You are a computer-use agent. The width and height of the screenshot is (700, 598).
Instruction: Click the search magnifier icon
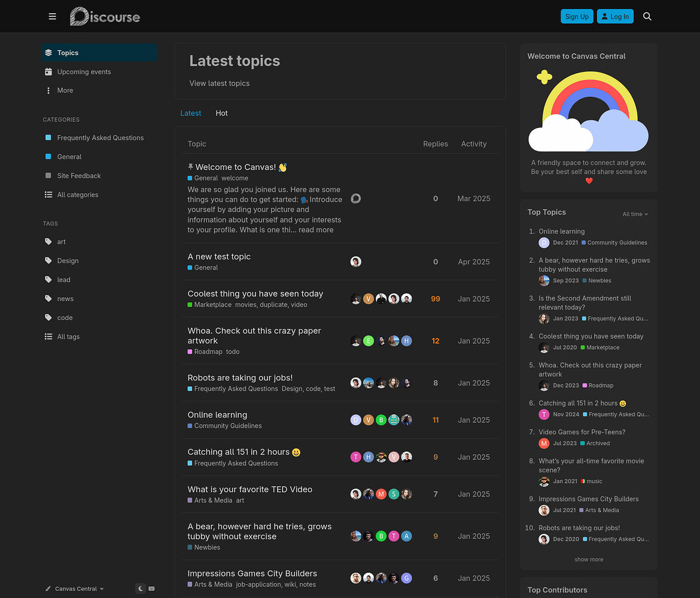point(647,17)
